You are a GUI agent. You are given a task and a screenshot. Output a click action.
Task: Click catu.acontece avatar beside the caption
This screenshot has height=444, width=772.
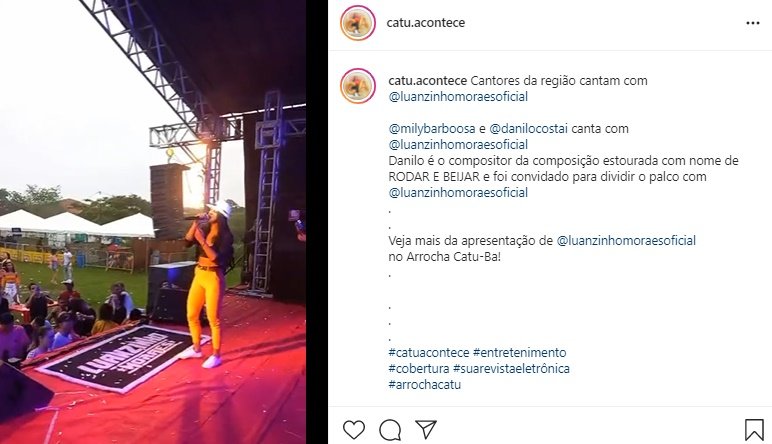coord(358,86)
